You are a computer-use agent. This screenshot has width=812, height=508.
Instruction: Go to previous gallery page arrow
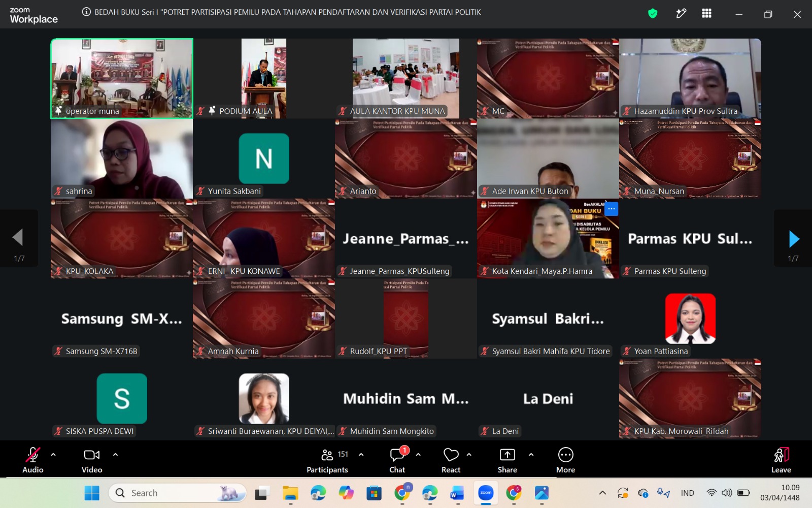coord(19,238)
